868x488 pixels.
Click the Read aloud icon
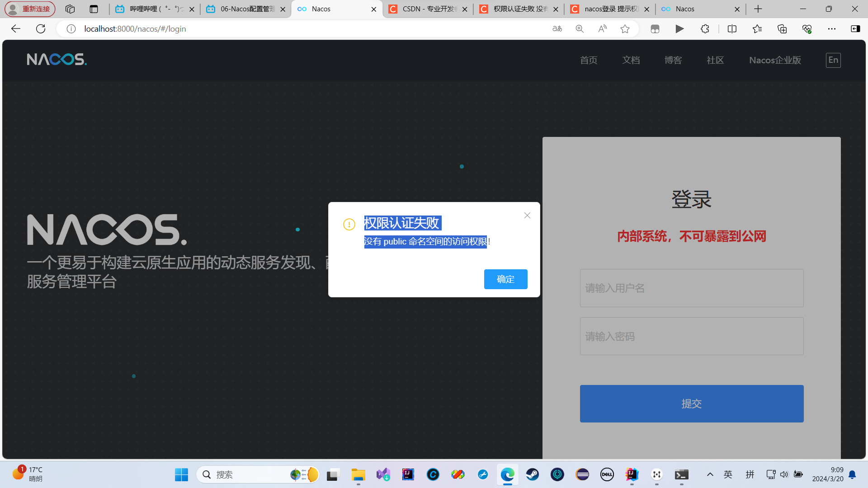[x=602, y=29]
